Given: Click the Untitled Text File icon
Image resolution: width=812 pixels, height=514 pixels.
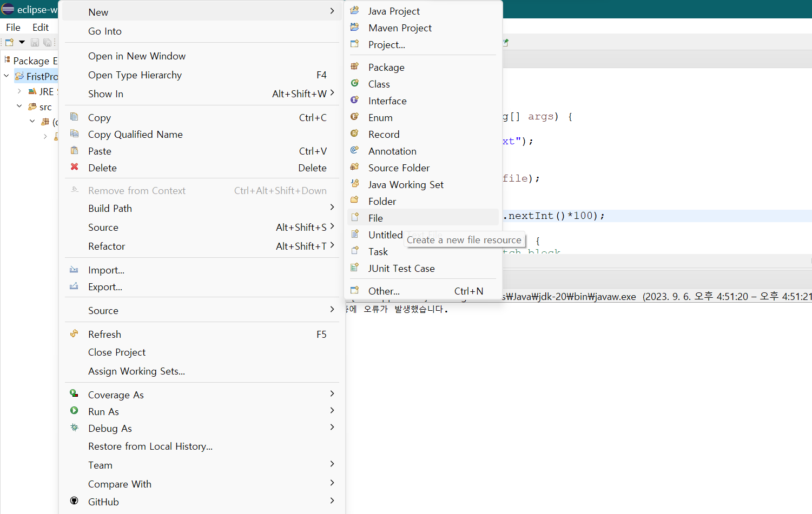Looking at the screenshot, I should pos(355,235).
